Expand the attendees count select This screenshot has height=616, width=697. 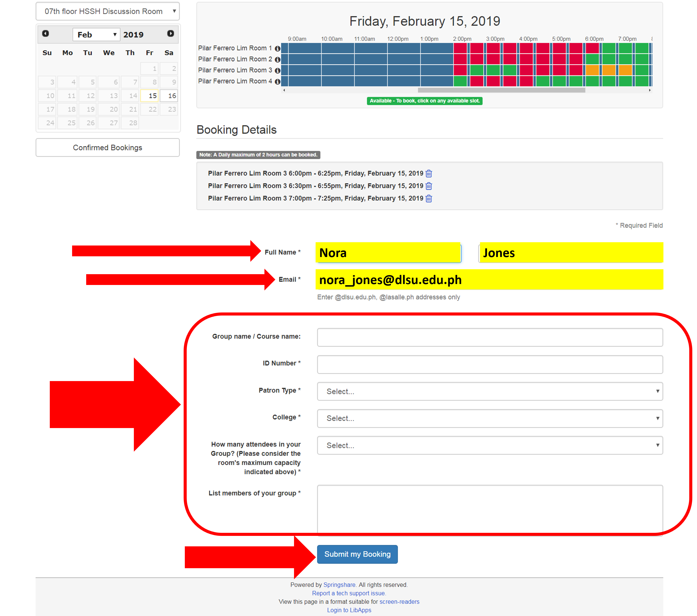(x=490, y=445)
